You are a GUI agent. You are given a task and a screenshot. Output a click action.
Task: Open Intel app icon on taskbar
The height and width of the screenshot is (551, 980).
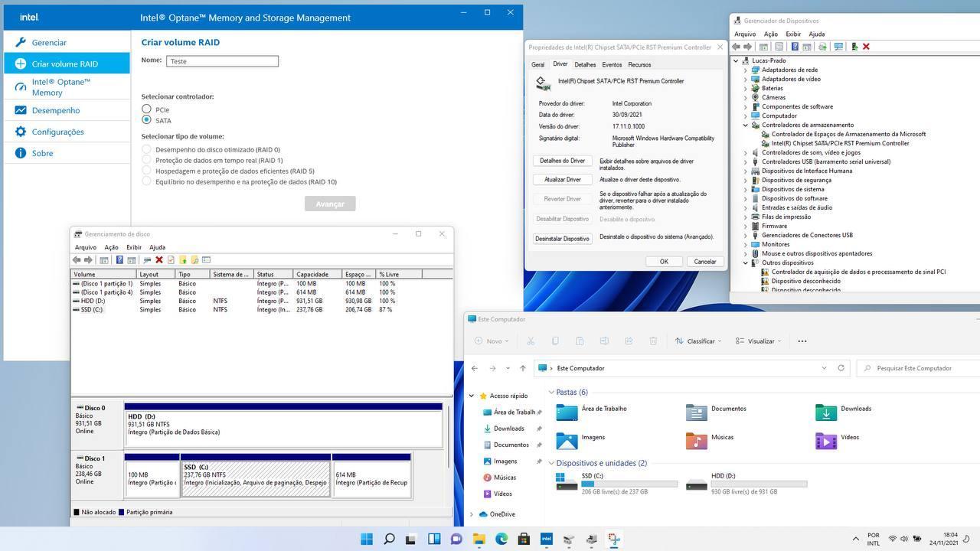(x=547, y=539)
